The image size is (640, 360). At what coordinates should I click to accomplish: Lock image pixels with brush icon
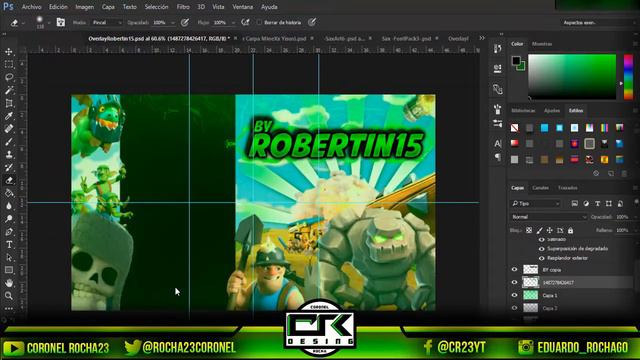[540, 231]
